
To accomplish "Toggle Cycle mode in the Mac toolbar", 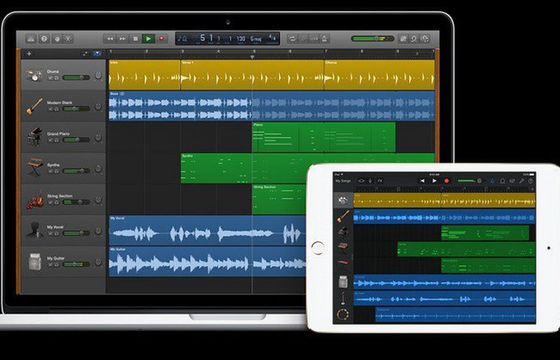I will pyautogui.click(x=292, y=39).
